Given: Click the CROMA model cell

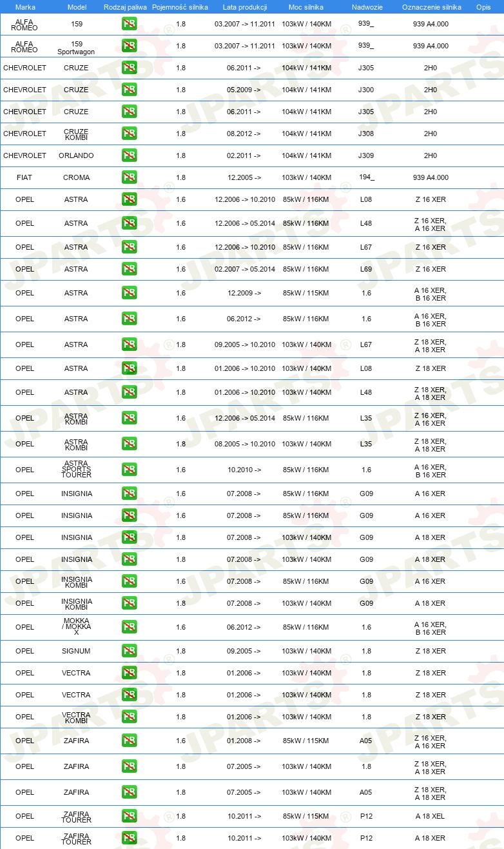Looking at the screenshot, I should pos(77,177).
